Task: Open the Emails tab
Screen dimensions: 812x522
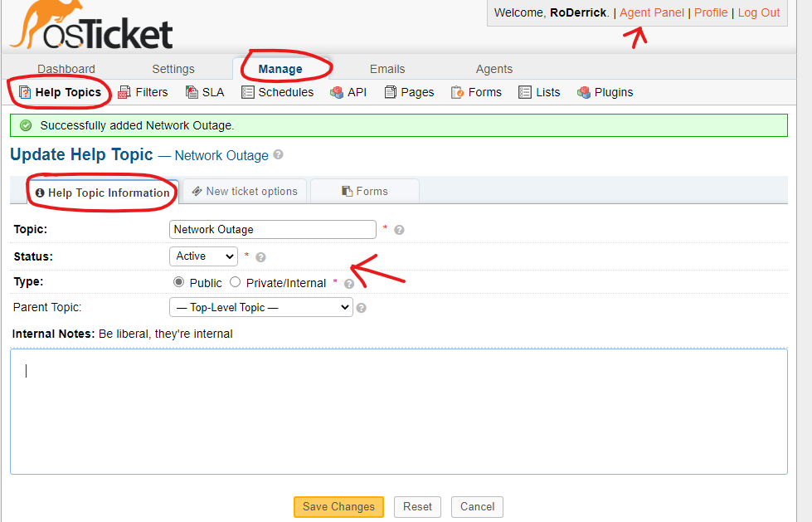Action: point(387,69)
